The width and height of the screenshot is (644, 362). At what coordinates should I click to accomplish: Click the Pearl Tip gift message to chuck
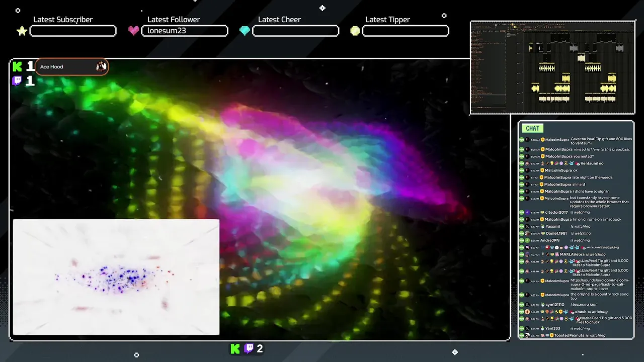[x=604, y=320]
